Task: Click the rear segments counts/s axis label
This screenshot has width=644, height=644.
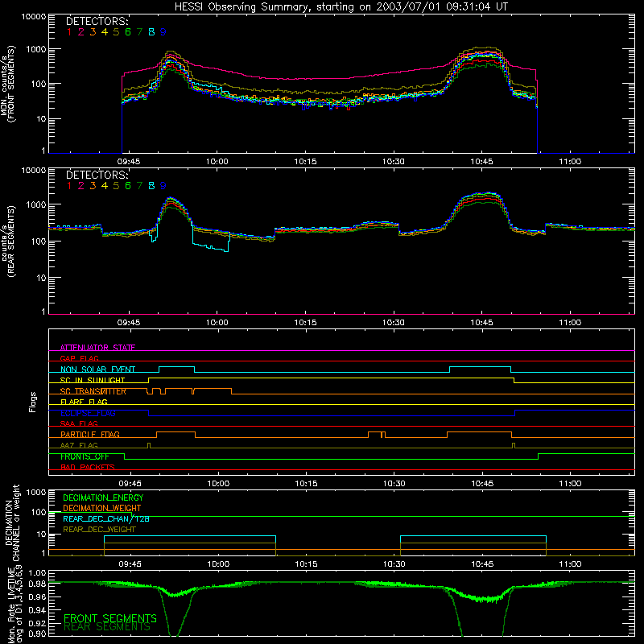Action: tap(8, 241)
